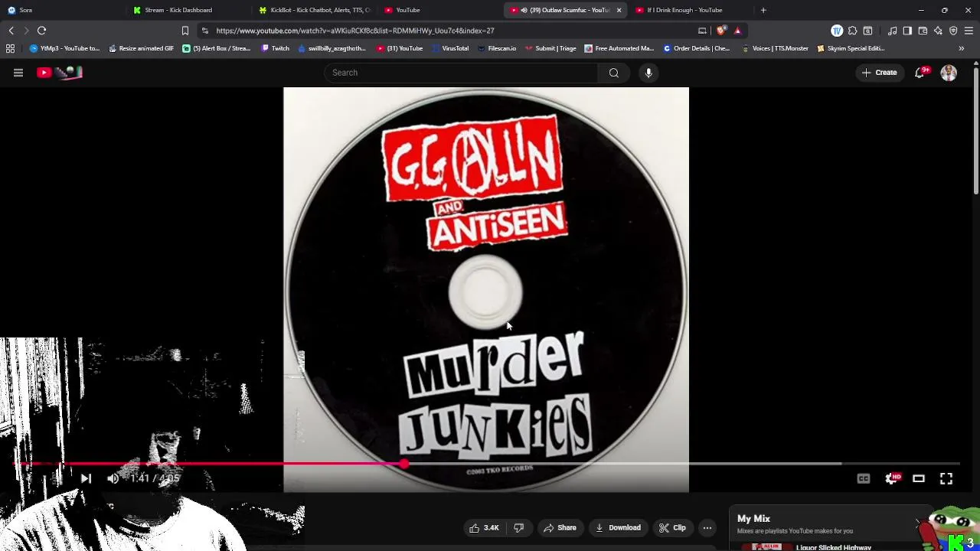
Task: Open the Brave VPN shield icon
Action: [x=953, y=31]
